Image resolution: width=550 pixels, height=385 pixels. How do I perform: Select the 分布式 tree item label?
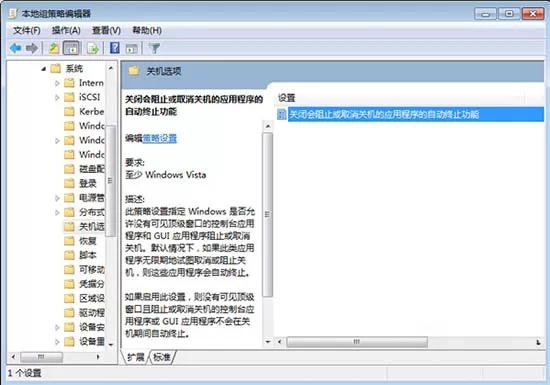(x=92, y=212)
